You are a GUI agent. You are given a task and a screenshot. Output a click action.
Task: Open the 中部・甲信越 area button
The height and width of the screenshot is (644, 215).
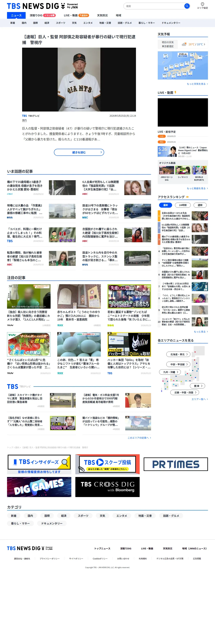pyautogui.click(x=178, y=364)
